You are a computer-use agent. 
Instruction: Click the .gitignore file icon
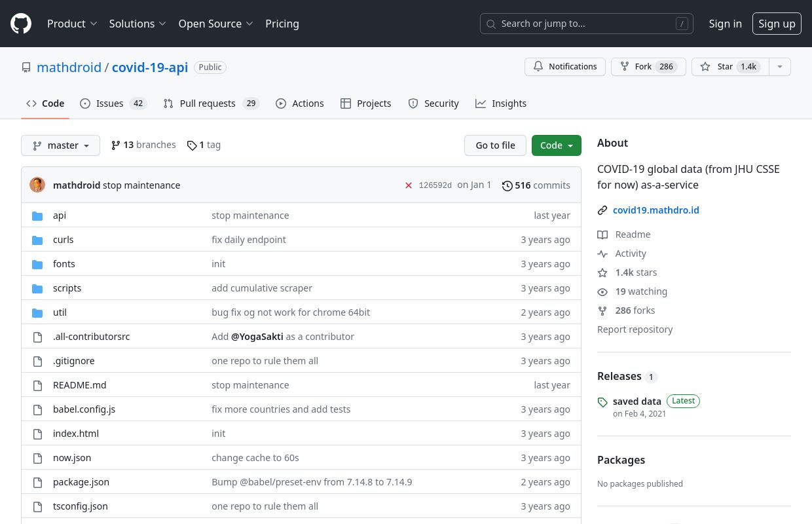pyautogui.click(x=37, y=361)
